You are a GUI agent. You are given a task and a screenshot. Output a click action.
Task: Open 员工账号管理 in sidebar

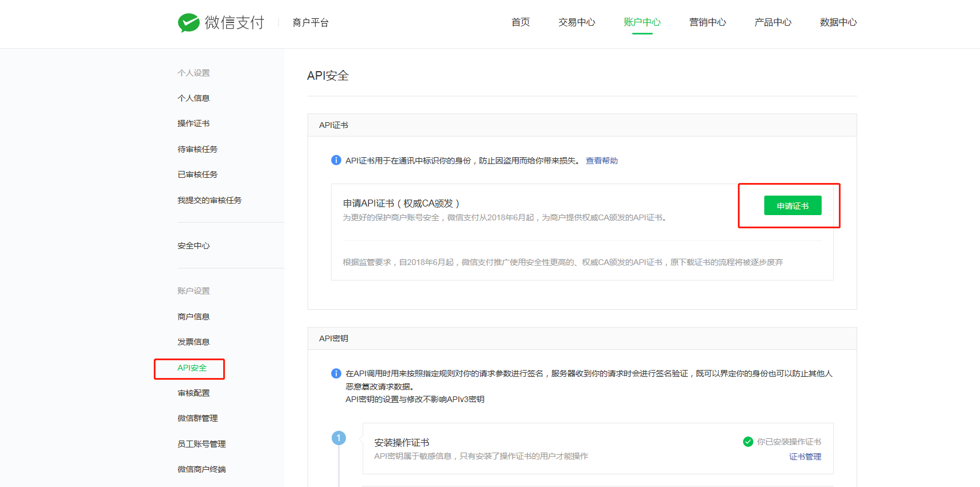(202, 444)
